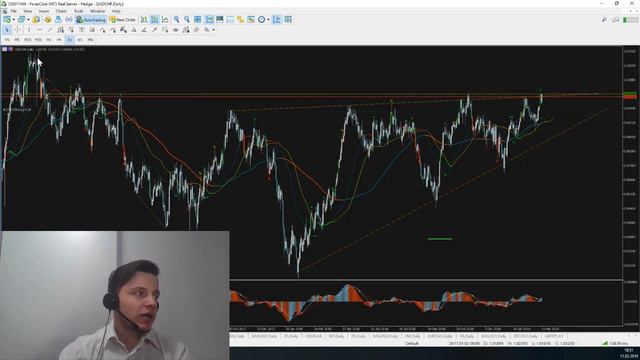The height and width of the screenshot is (360, 640).
Task: Select the M1 timeframe
Action: [x=7, y=40]
